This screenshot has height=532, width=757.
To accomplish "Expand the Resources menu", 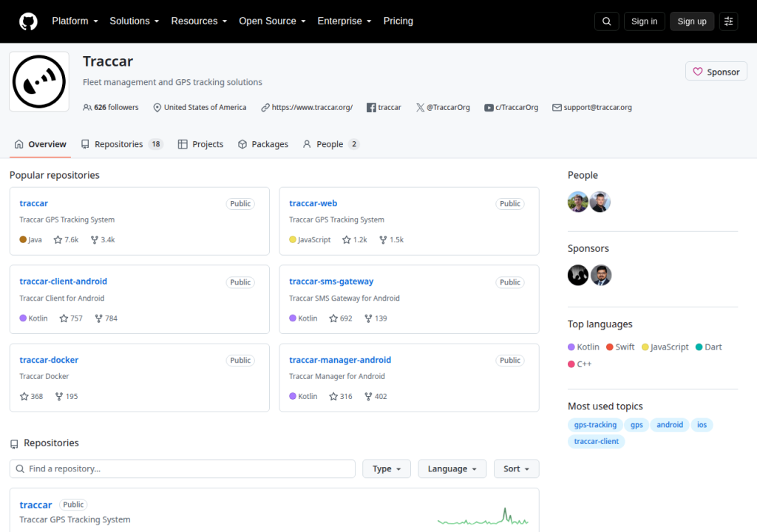I will pyautogui.click(x=199, y=21).
